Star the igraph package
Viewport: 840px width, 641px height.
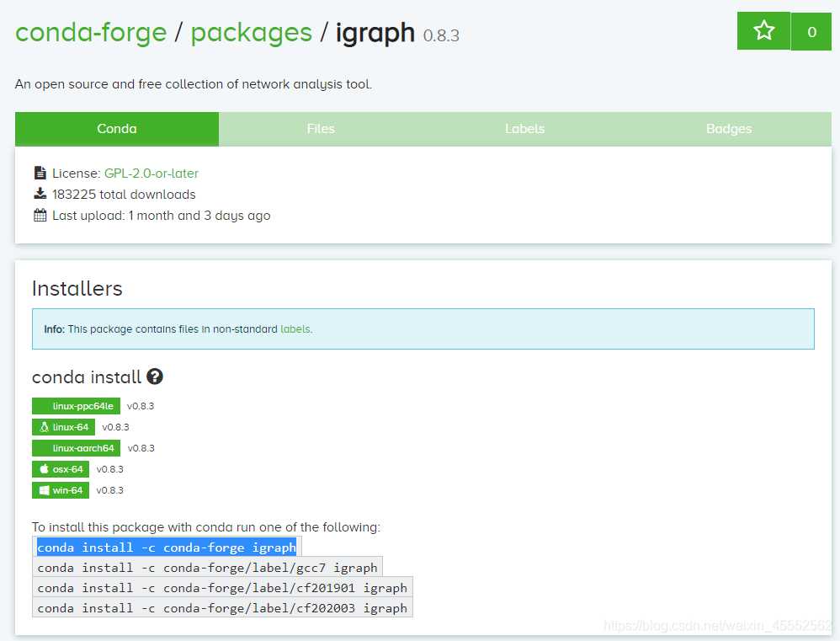coord(763,30)
